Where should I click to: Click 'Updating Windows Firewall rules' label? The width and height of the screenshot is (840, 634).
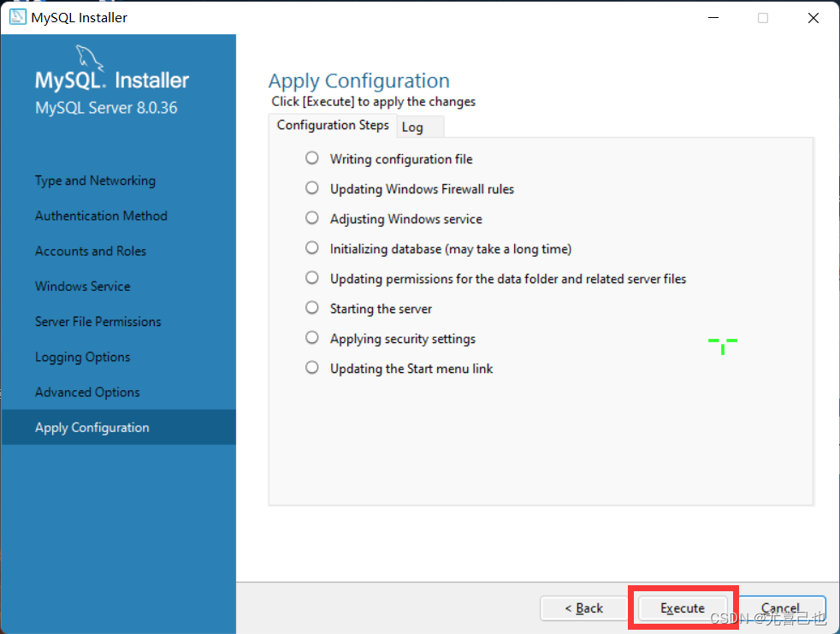(x=423, y=189)
